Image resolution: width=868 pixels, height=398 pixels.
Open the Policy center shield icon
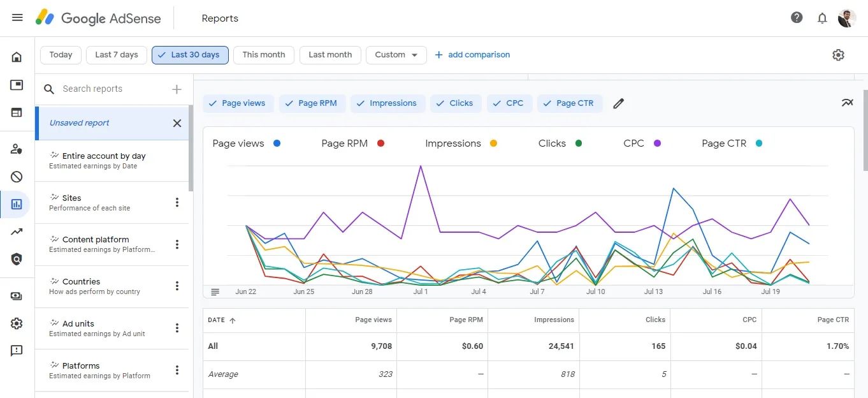[x=17, y=259]
